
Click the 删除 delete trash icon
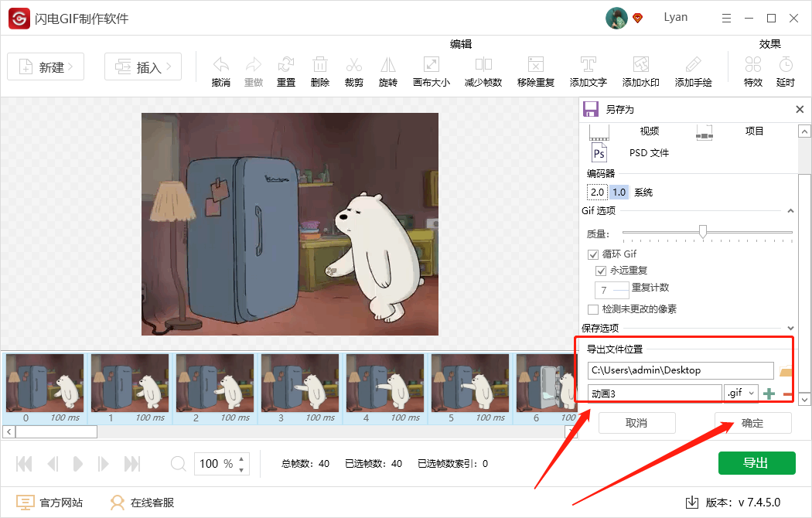point(320,65)
